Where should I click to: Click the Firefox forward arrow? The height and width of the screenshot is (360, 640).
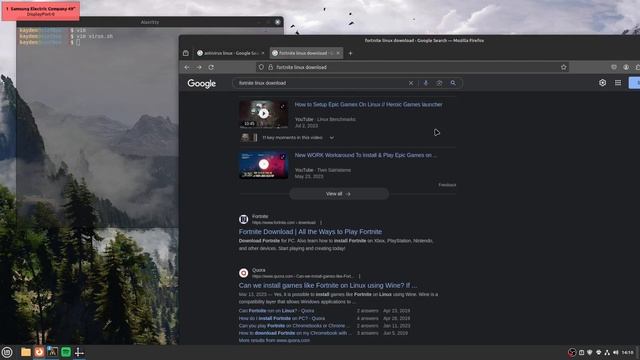coord(199,67)
